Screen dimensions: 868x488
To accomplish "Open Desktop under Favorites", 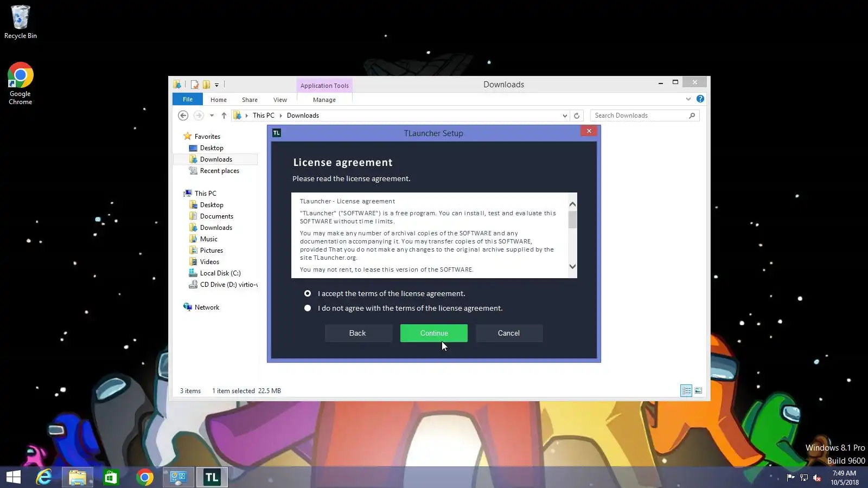I will (x=212, y=148).
